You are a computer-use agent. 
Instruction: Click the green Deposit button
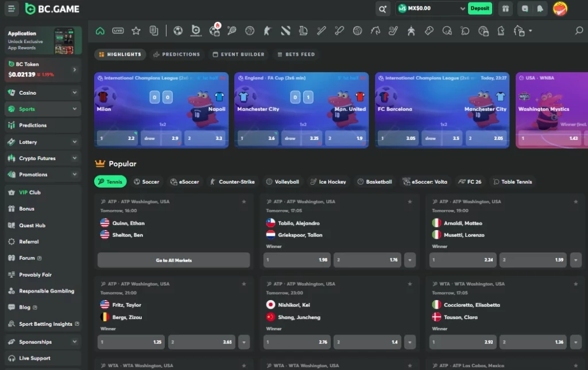[479, 9]
